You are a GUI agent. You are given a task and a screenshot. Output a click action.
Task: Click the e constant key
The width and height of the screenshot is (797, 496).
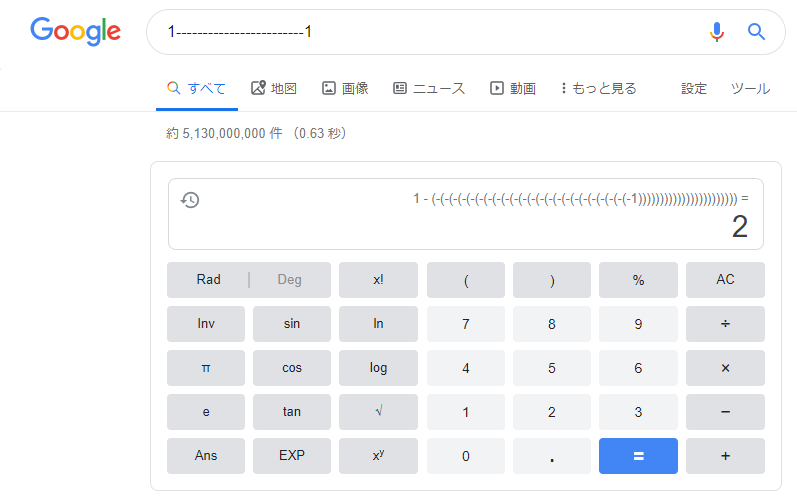(x=206, y=412)
